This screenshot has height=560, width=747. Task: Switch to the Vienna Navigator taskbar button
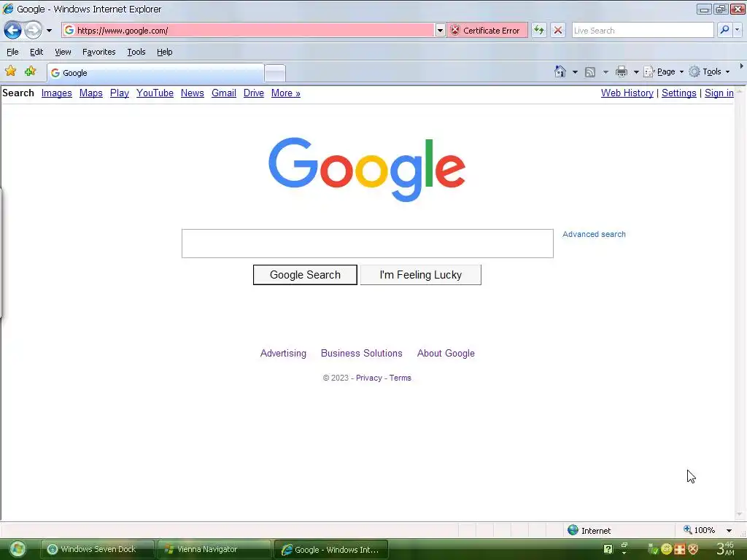(214, 549)
